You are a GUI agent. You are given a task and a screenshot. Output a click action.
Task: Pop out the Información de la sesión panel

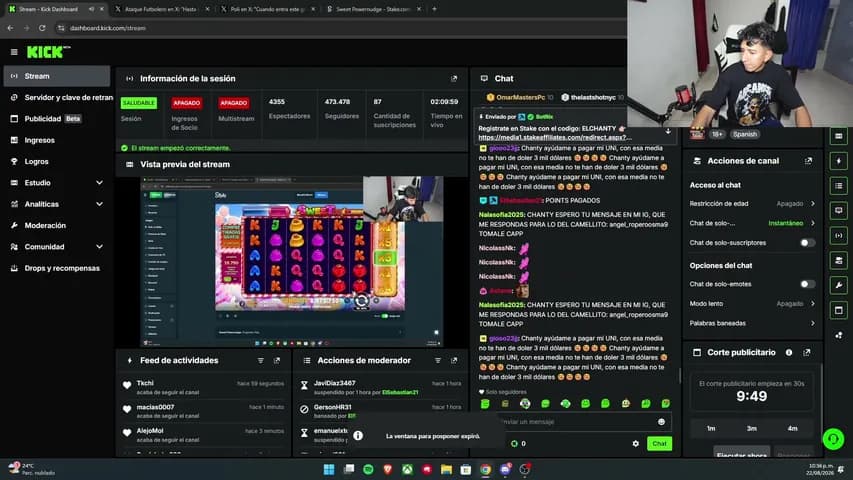(x=454, y=79)
